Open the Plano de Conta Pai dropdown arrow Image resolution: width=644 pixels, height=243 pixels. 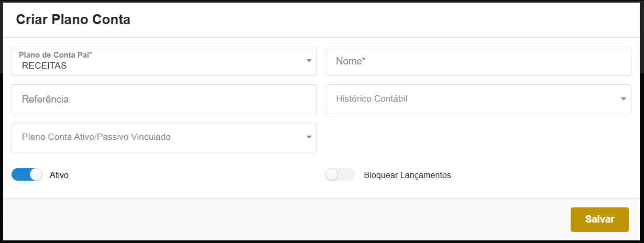[x=309, y=61]
